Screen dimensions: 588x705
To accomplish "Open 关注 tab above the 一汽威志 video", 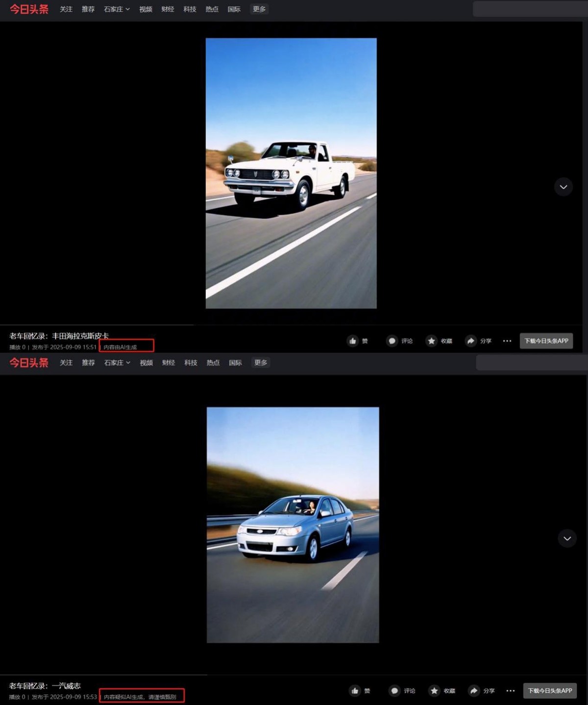I will pos(66,363).
